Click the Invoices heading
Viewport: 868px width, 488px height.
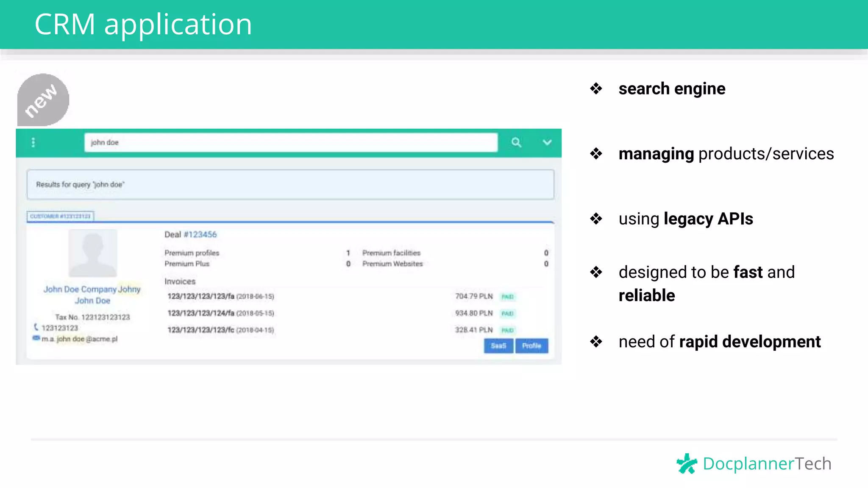tap(180, 281)
